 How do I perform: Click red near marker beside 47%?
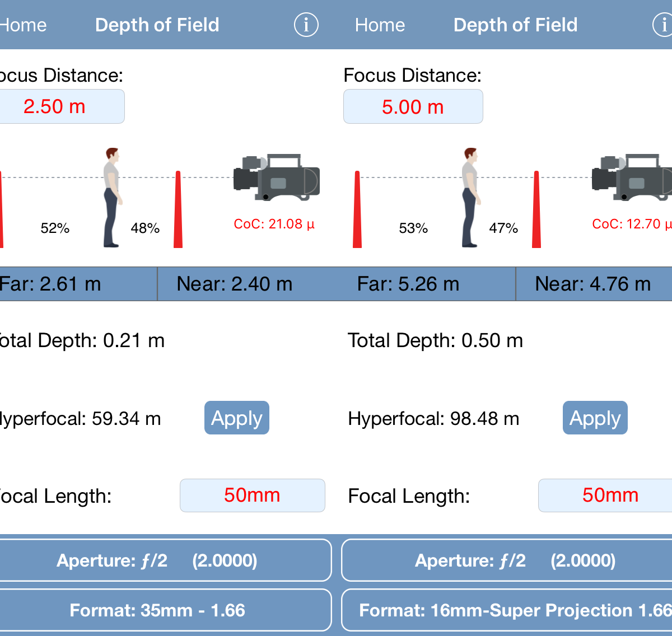(536, 209)
